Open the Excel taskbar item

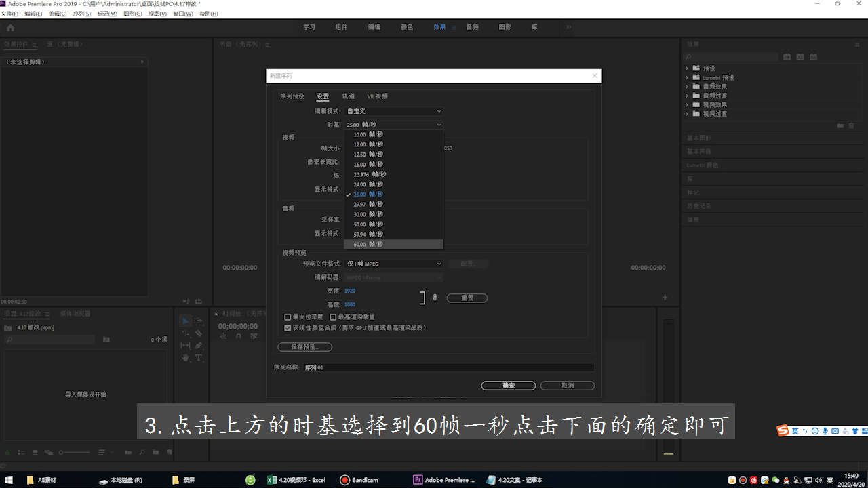(296, 480)
